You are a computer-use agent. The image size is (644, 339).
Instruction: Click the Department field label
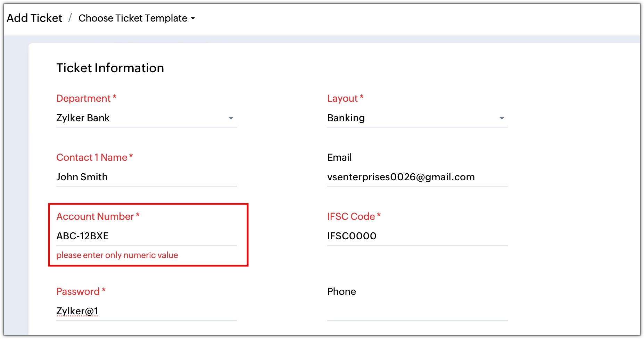tap(83, 99)
